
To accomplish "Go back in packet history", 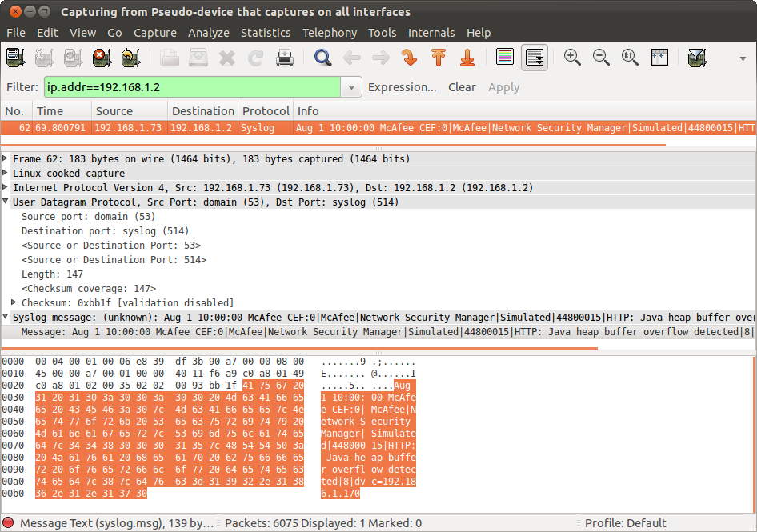I will 352,58.
